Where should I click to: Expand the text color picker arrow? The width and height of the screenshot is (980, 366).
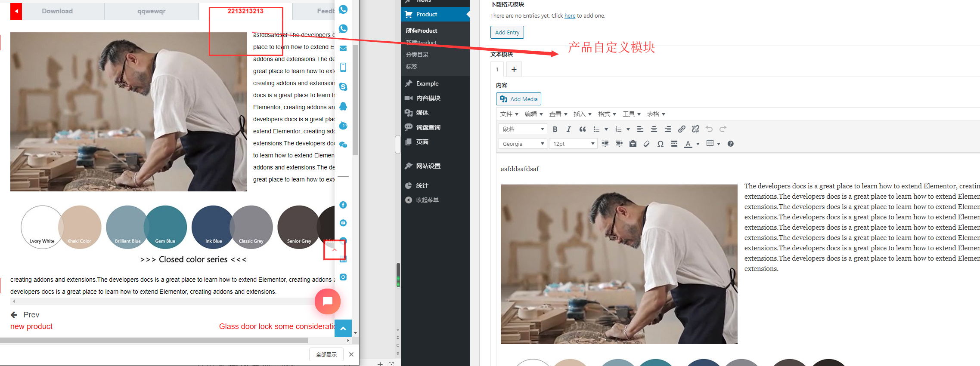click(x=698, y=144)
